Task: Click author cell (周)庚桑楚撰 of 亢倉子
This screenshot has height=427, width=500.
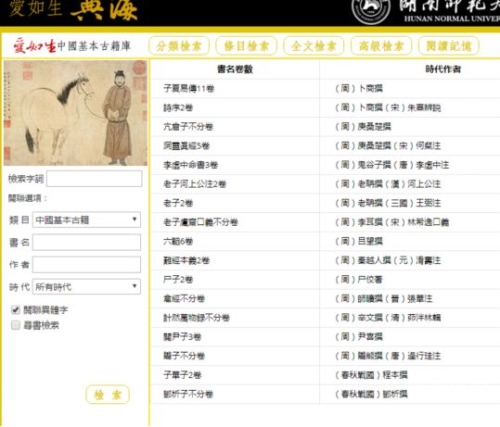Action: pos(363,127)
